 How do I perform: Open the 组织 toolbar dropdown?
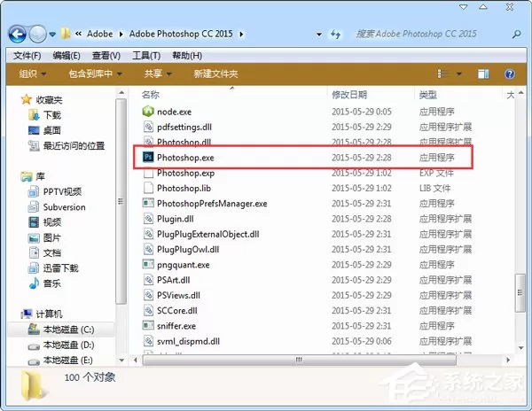pyautogui.click(x=33, y=74)
